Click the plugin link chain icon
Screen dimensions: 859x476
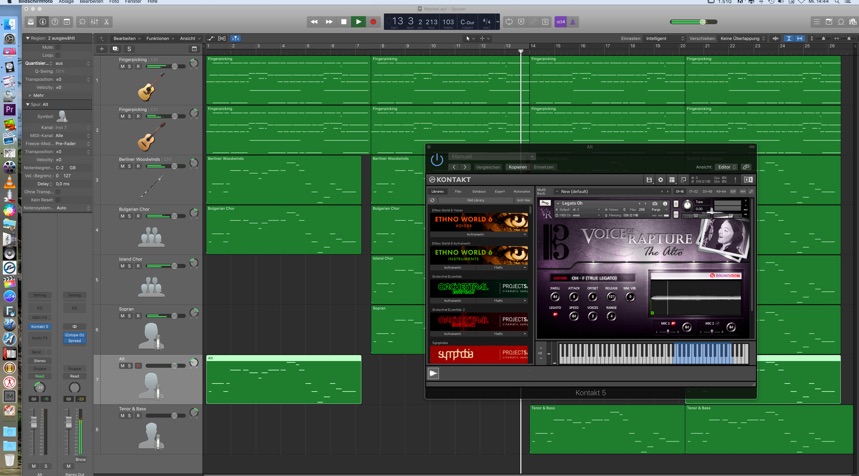click(746, 167)
